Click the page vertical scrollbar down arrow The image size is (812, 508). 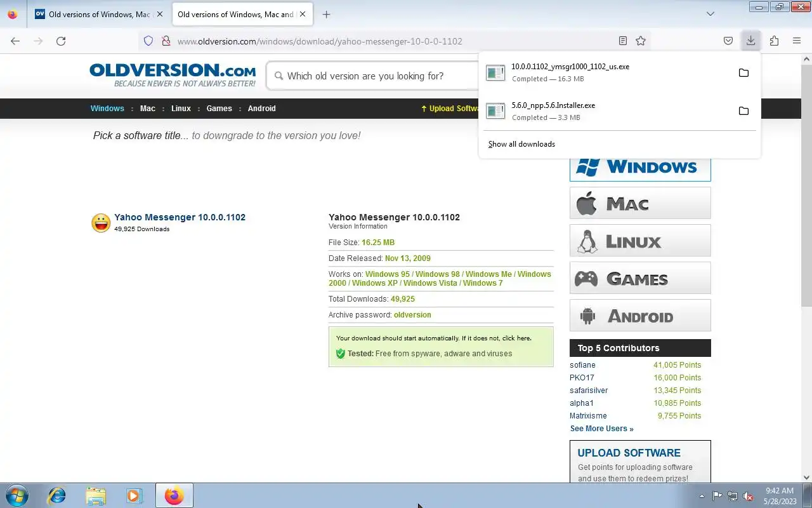tap(807, 478)
